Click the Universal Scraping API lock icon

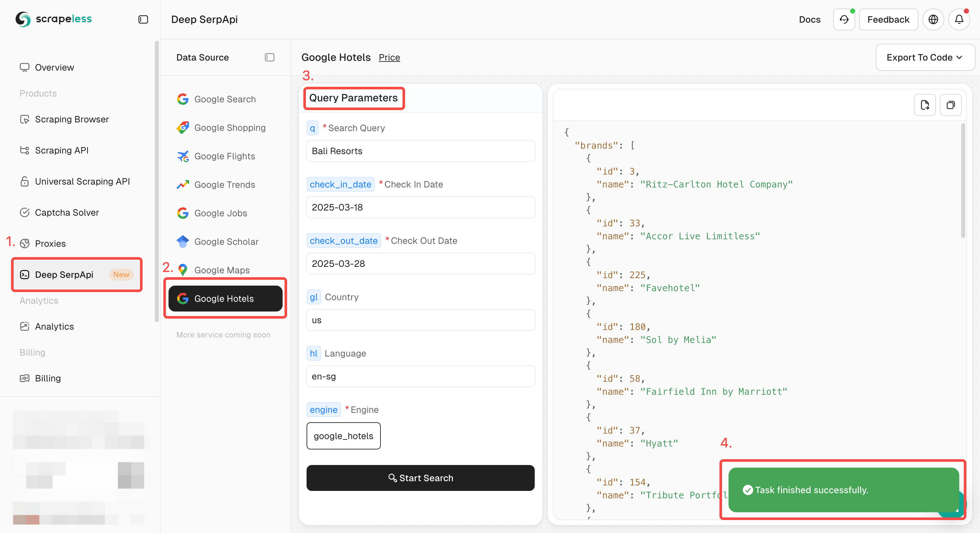pyautogui.click(x=25, y=181)
